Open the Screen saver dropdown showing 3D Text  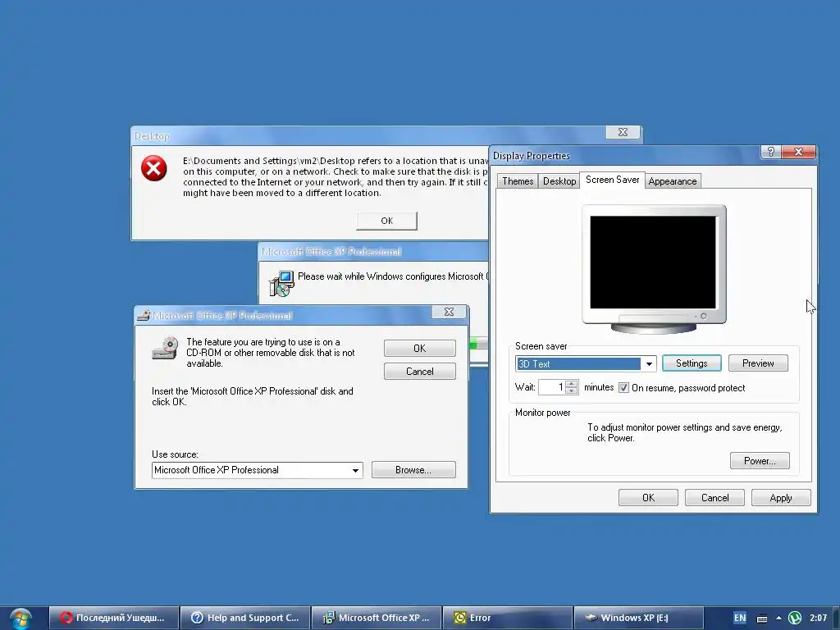[649, 363]
